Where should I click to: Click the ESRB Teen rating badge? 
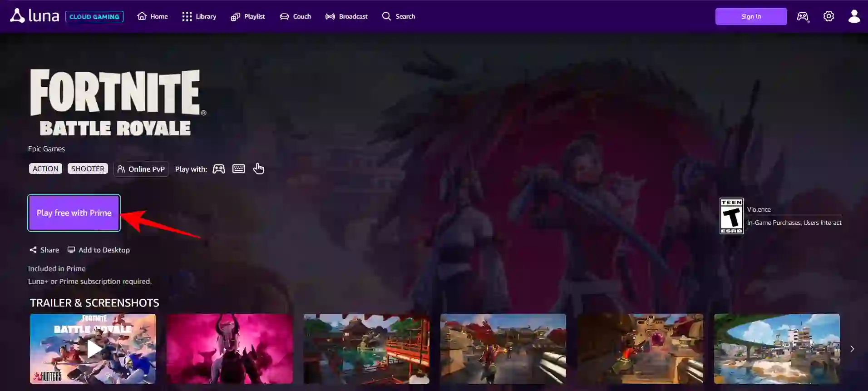(x=731, y=216)
